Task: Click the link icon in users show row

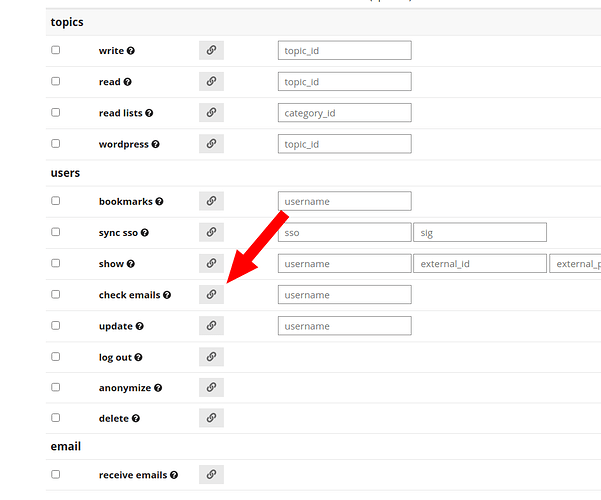Action: point(211,263)
